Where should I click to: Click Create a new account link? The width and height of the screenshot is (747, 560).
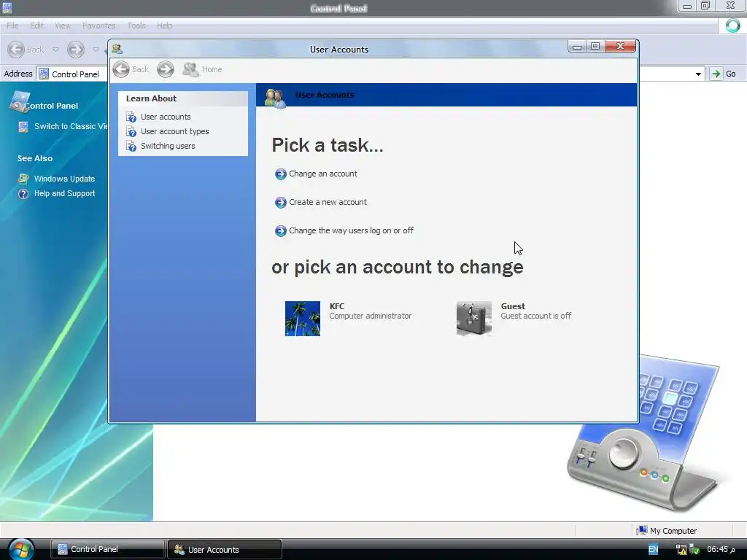pyautogui.click(x=328, y=203)
